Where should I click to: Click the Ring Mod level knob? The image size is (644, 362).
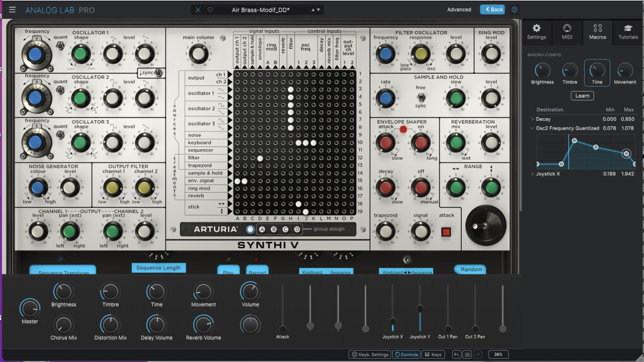(491, 54)
